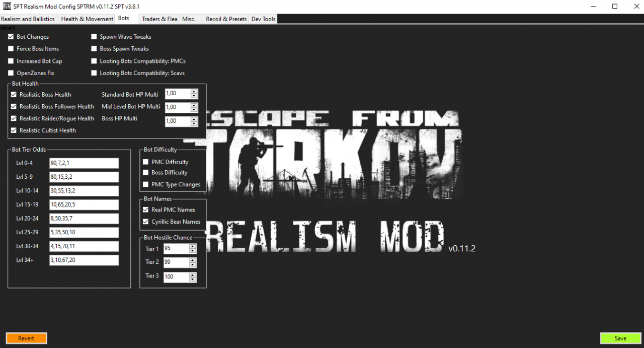
Task: Decrease Tier 3 hostile chance
Action: (x=193, y=280)
